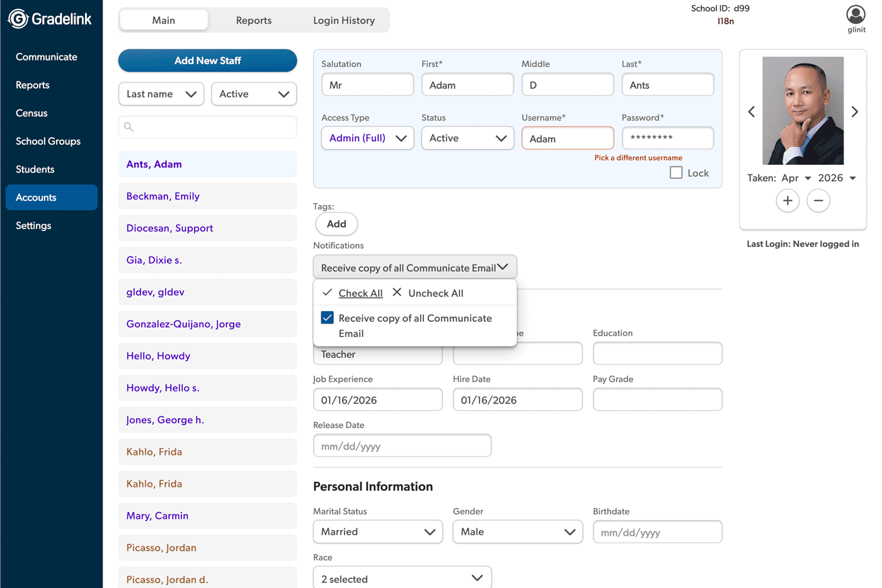Viewport: 882px width, 588px height.
Task: Show previous staff photo with left arrow
Action: tap(751, 112)
